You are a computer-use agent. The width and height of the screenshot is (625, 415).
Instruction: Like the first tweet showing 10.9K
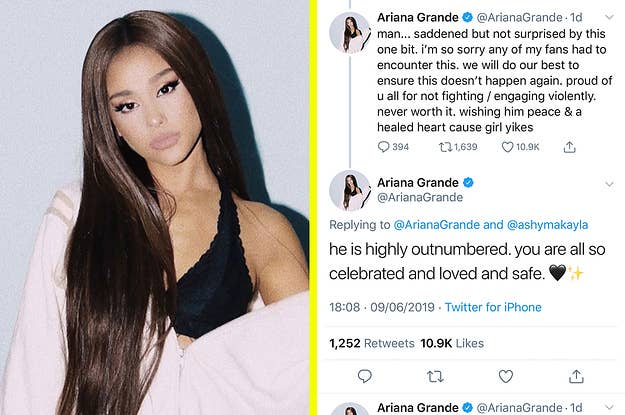520,147
